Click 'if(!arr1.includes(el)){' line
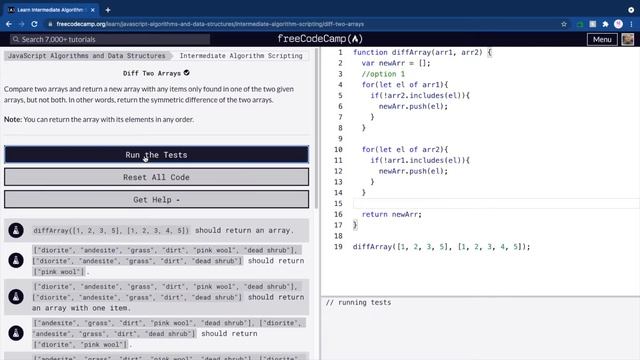Viewport: 640px width, 360px height. pyautogui.click(x=420, y=160)
